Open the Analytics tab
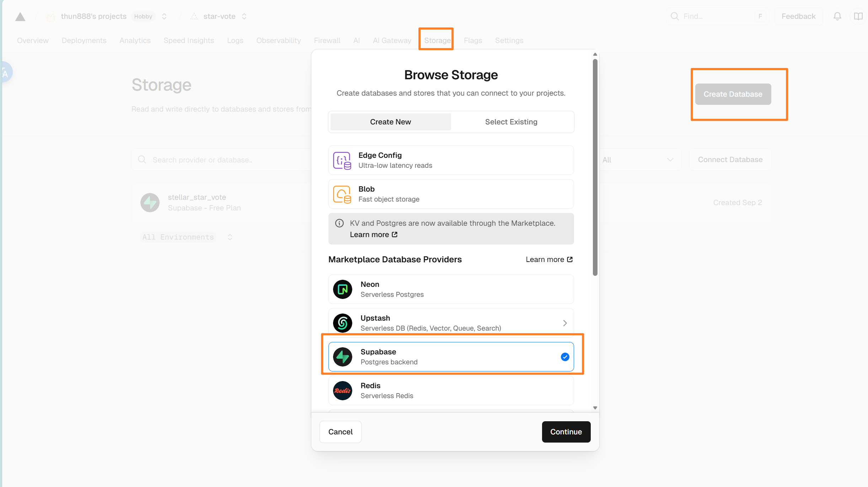The width and height of the screenshot is (868, 487). click(135, 41)
